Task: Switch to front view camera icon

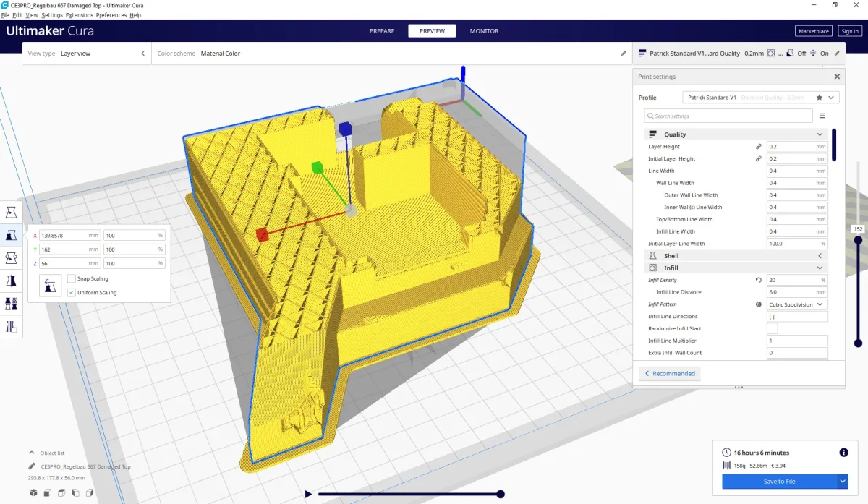Action: click(47, 492)
